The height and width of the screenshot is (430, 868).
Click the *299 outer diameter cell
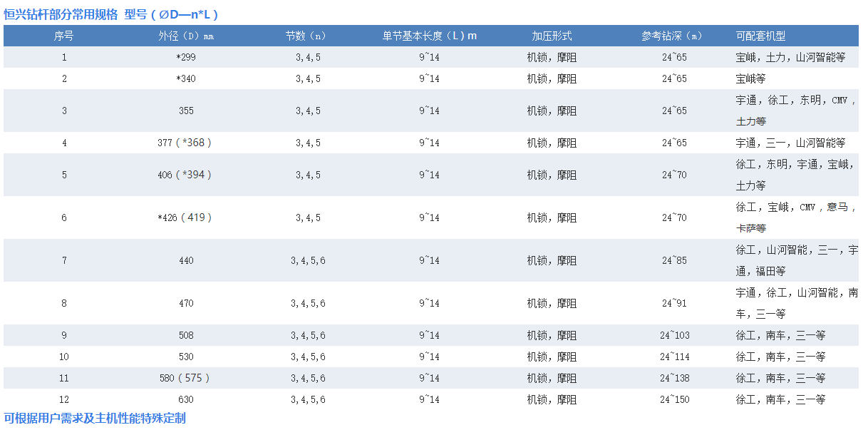pos(186,57)
